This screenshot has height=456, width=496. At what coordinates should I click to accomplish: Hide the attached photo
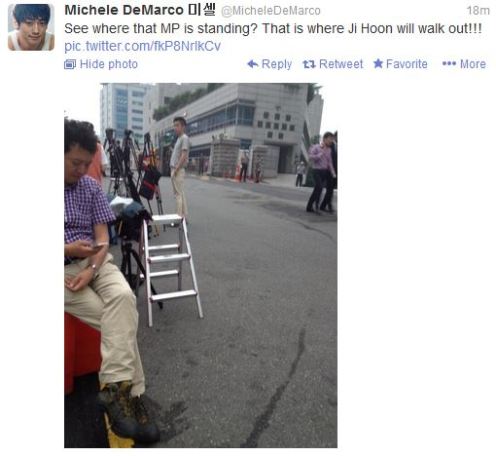point(101,64)
